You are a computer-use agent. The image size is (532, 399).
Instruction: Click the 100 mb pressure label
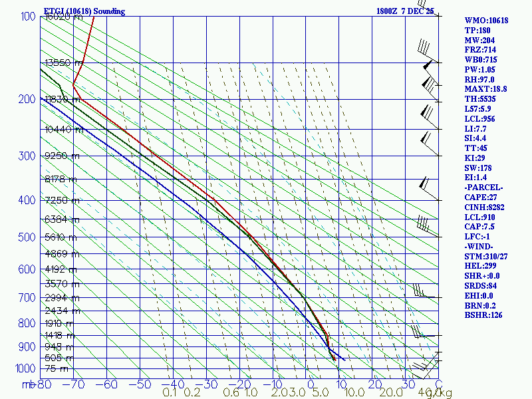point(28,16)
